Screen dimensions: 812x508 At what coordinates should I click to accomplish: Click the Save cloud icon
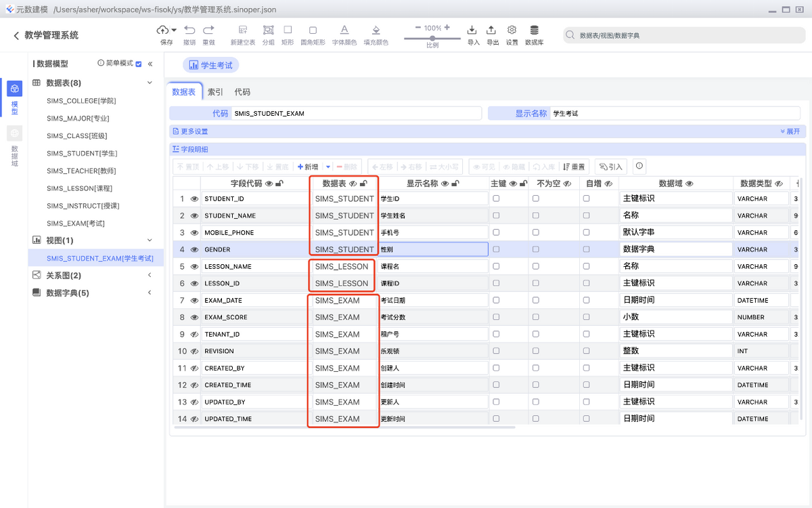click(163, 30)
